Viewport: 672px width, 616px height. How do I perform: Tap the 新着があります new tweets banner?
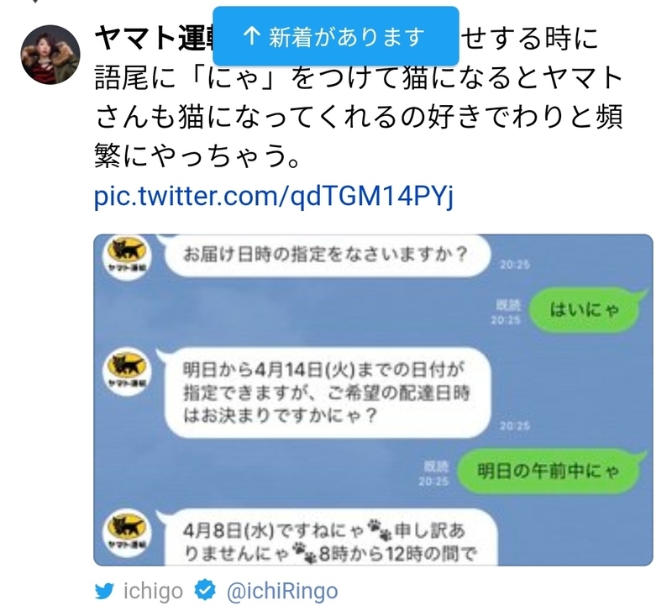335,36
